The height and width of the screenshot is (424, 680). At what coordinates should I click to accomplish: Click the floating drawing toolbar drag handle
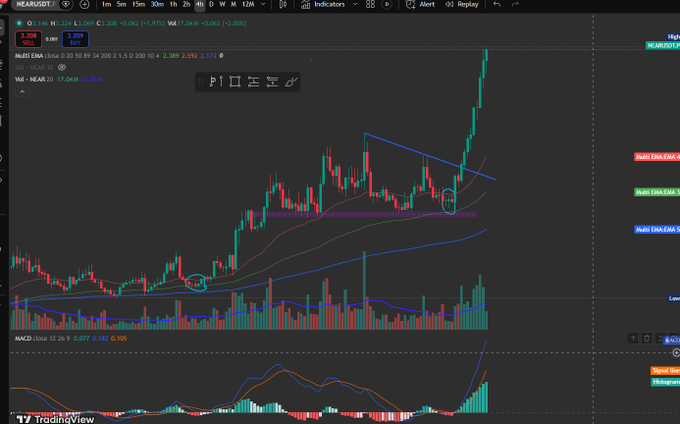click(201, 82)
